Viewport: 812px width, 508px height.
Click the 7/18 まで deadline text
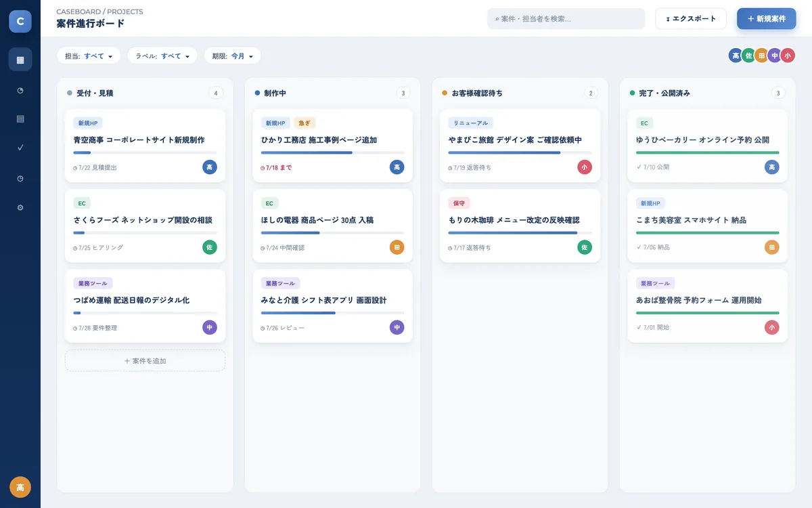tap(276, 167)
